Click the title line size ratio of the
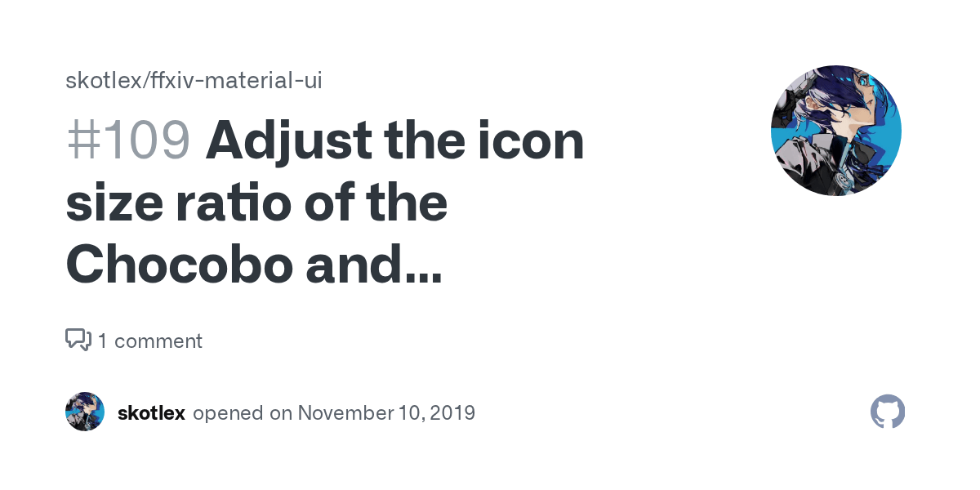 tap(256, 203)
